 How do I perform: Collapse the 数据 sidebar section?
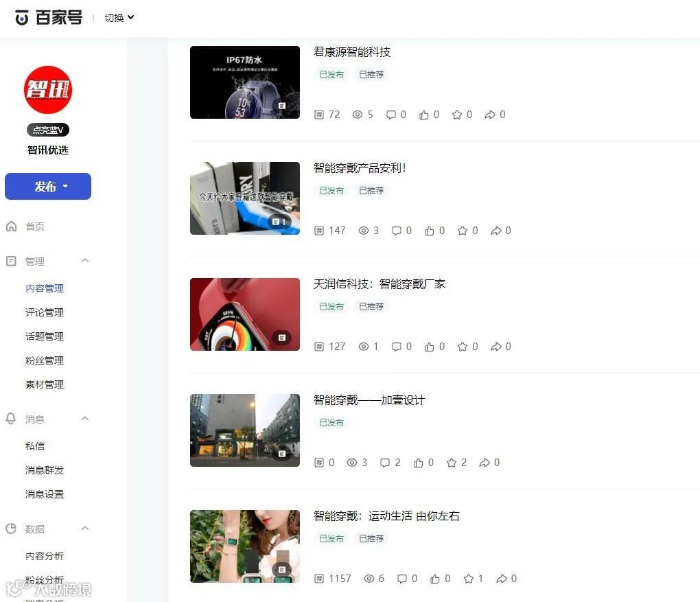point(85,529)
